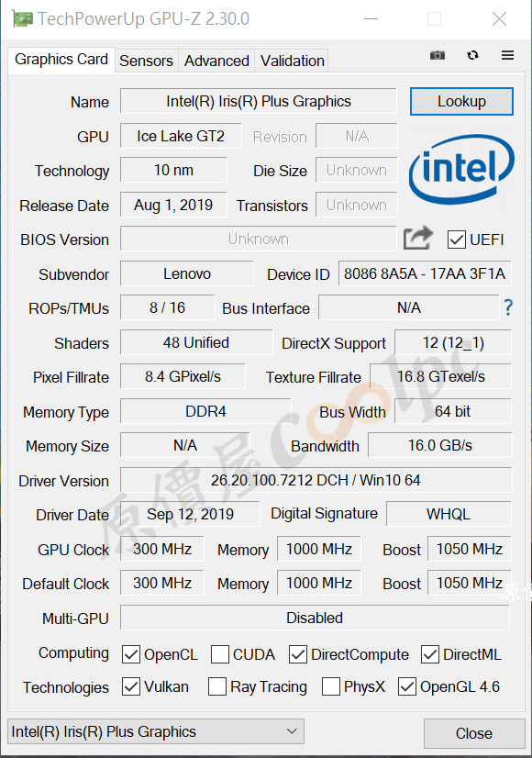Click the Intel logo image

click(461, 169)
